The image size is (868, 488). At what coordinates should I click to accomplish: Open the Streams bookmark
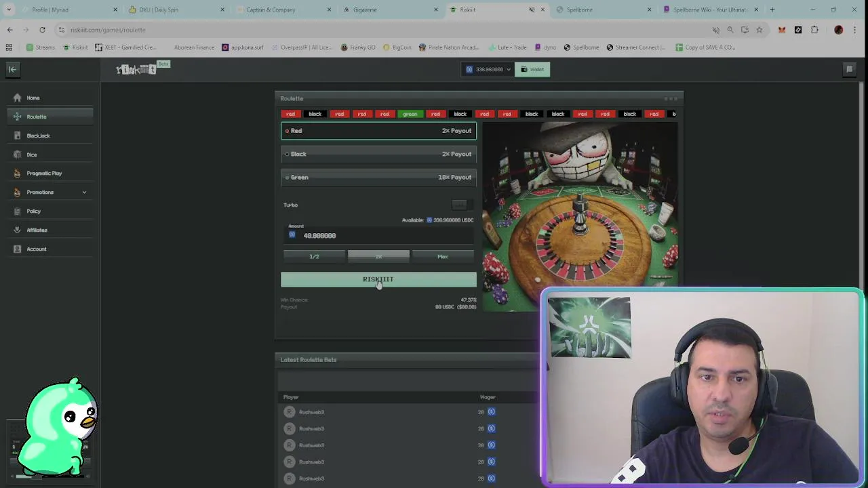41,47
